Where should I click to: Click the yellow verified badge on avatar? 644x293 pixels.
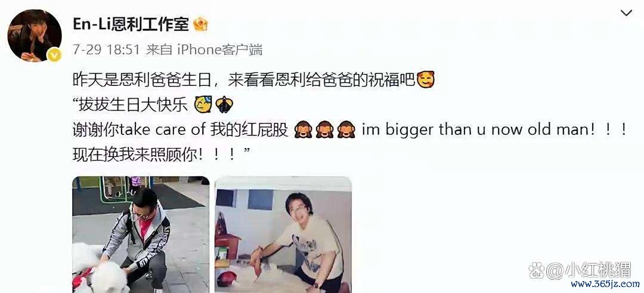point(54,54)
